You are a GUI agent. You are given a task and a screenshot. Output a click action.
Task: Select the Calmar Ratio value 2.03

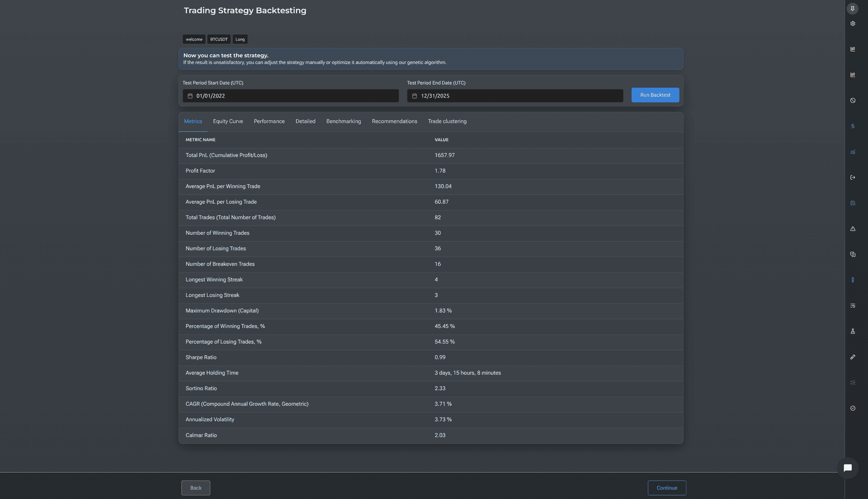(x=440, y=435)
